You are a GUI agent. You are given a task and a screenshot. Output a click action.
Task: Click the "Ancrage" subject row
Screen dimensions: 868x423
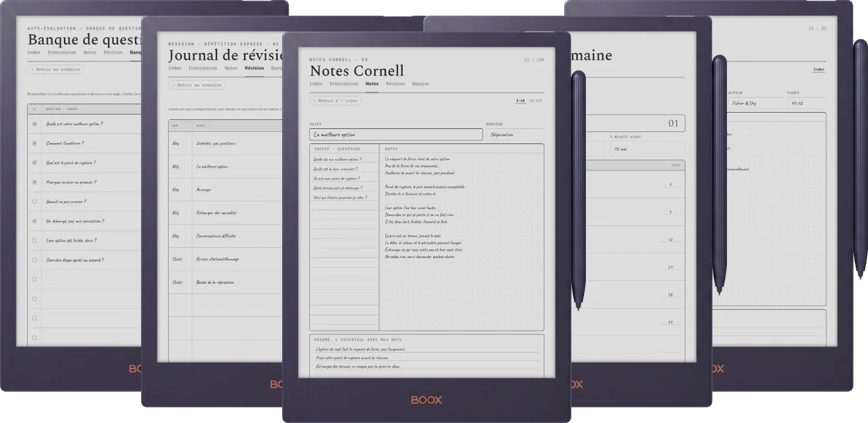coord(226,190)
